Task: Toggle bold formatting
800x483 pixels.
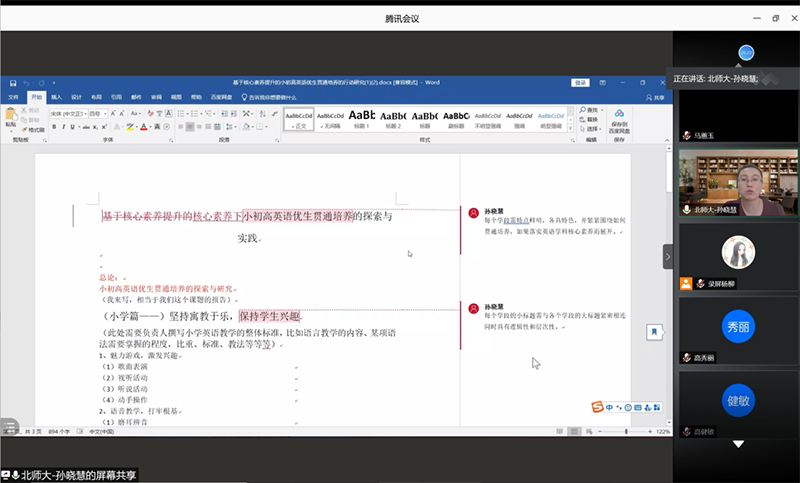Action: (x=56, y=127)
